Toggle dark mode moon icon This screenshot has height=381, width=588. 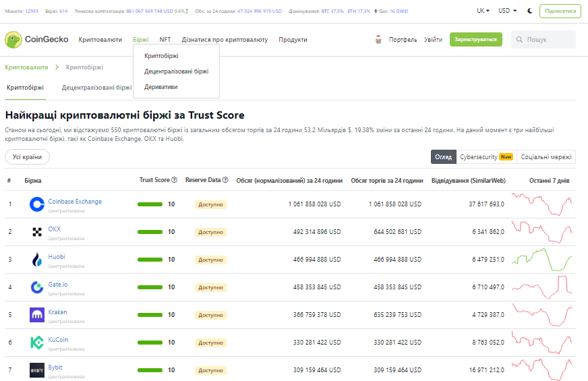pyautogui.click(x=529, y=11)
